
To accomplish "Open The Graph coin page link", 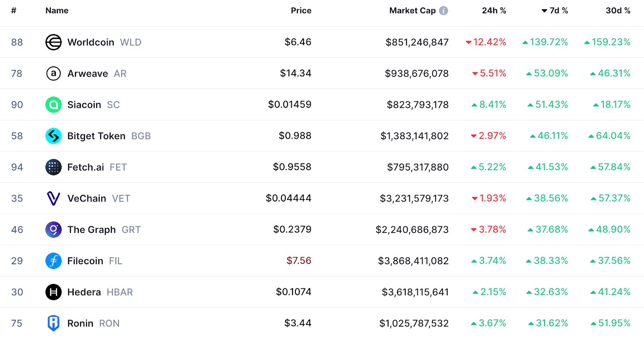I will [91, 230].
